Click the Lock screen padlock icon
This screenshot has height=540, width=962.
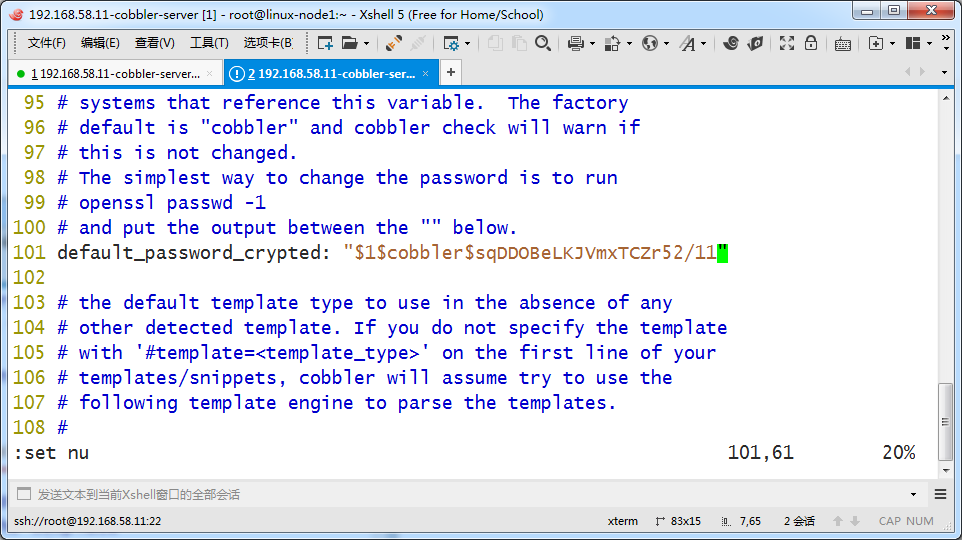(x=811, y=43)
